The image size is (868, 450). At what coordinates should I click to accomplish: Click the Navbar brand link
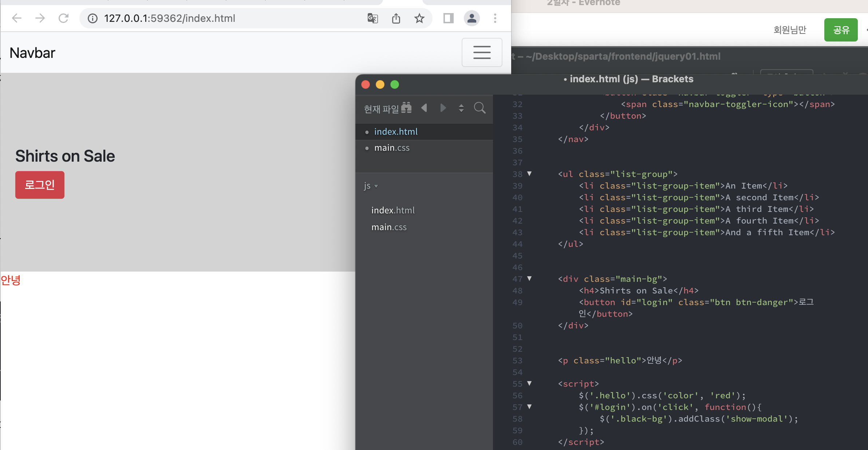click(32, 53)
